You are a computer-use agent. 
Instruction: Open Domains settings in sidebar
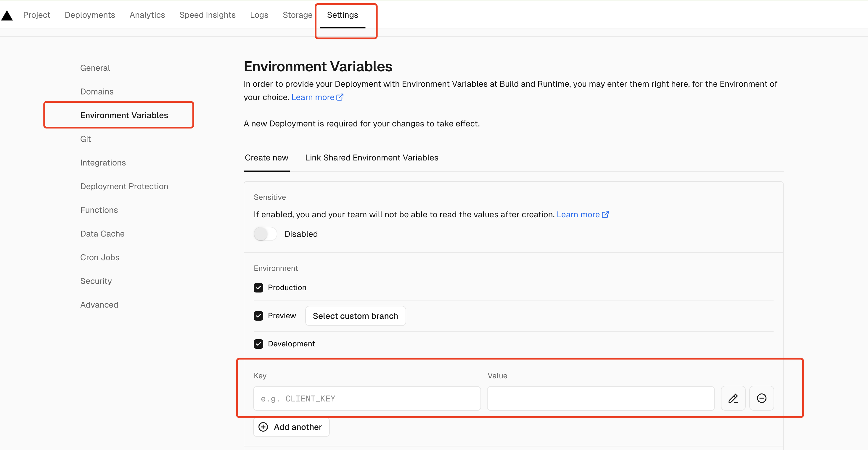[97, 91]
